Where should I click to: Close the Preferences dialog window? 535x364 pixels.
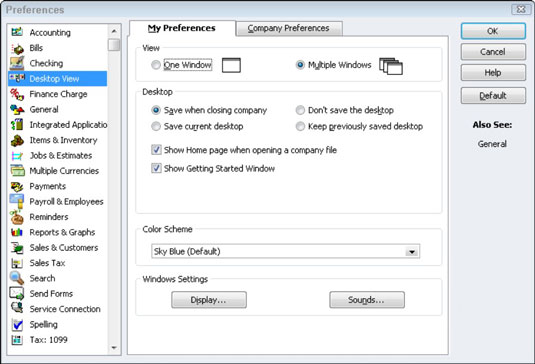[x=521, y=10]
